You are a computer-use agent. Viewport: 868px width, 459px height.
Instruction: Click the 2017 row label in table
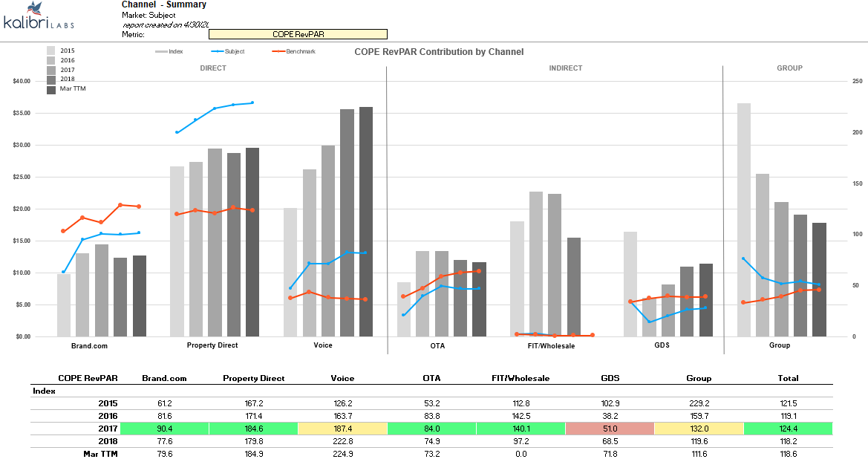coord(108,429)
